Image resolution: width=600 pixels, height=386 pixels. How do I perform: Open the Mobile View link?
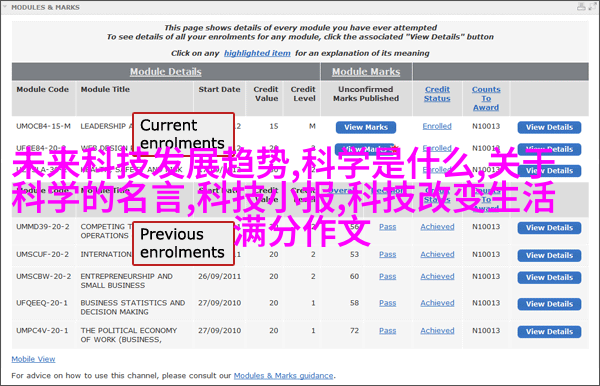pos(33,359)
